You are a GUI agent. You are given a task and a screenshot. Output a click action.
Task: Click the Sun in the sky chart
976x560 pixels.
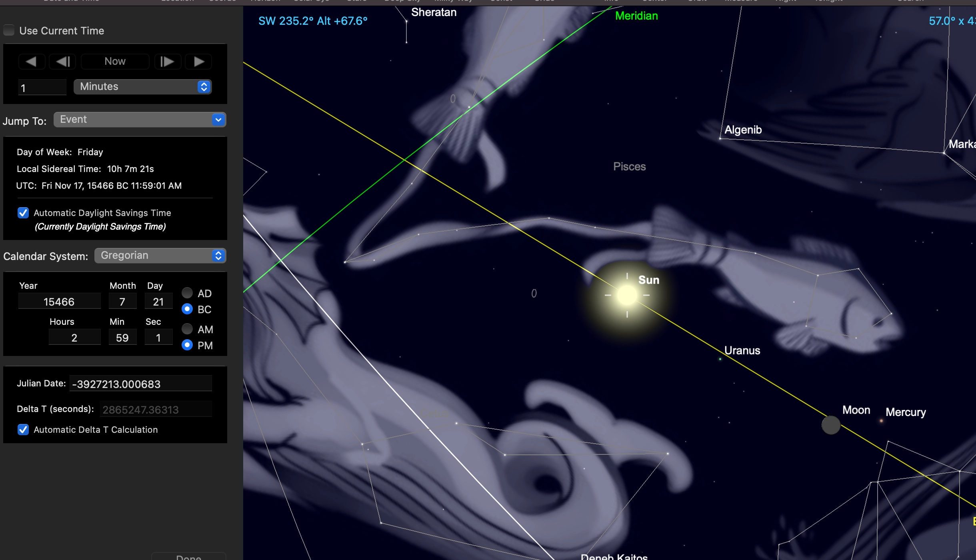pyautogui.click(x=627, y=295)
